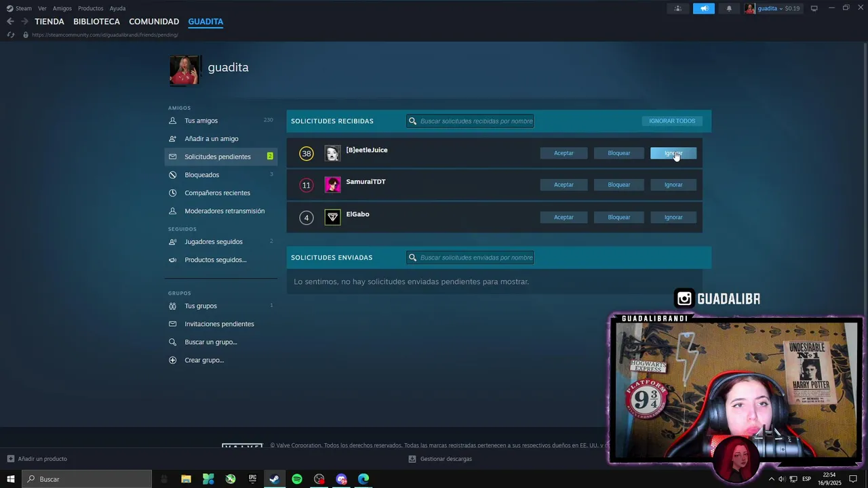The image size is (868, 488).
Task: Open the Productos menu
Action: [x=91, y=8]
